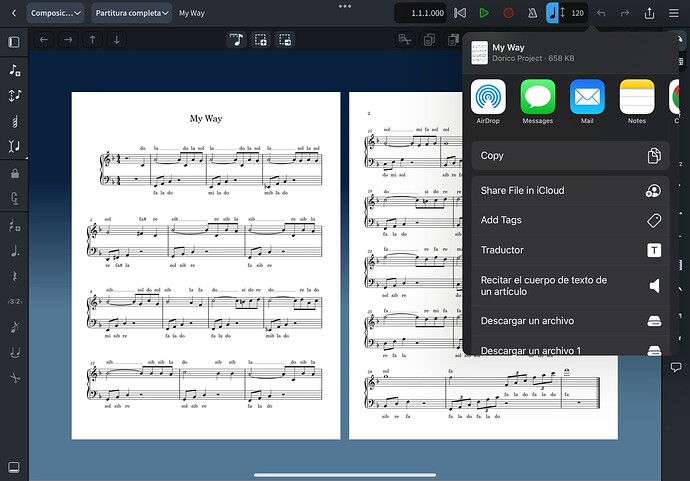This screenshot has width=690, height=481.
Task: Select the 3:2 tuplet tool
Action: 15,301
